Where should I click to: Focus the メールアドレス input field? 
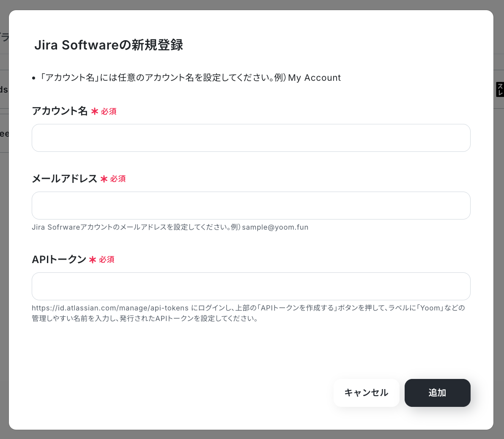pyautogui.click(x=251, y=206)
